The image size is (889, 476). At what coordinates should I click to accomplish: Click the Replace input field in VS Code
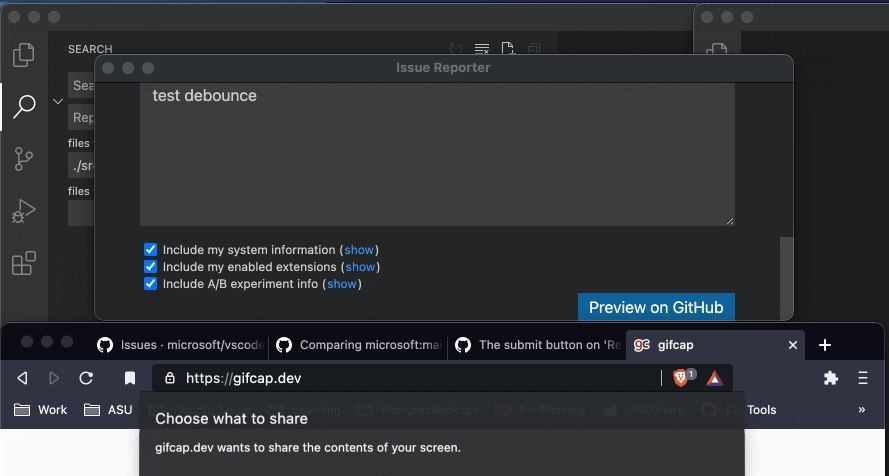click(x=81, y=117)
